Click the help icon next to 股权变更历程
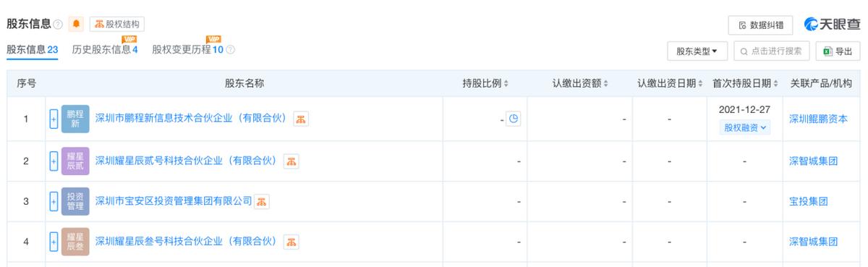868x267 pixels. tap(230, 51)
